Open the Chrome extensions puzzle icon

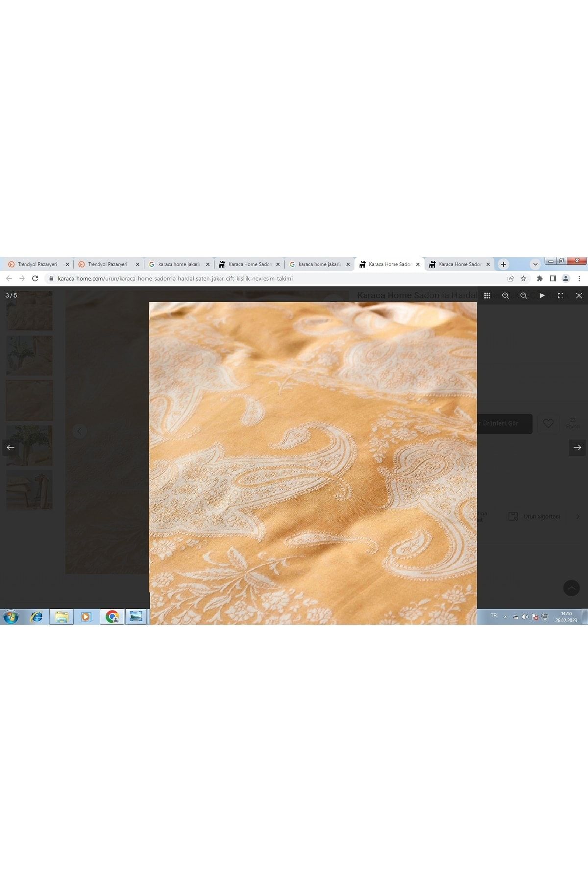pyautogui.click(x=539, y=278)
